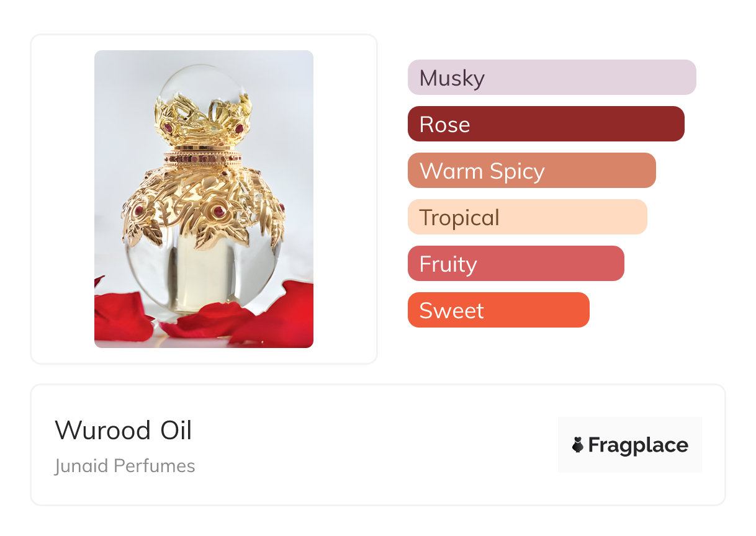This screenshot has width=756, height=536.
Task: Click the pale yellow oil inside the bottle
Action: [202, 273]
